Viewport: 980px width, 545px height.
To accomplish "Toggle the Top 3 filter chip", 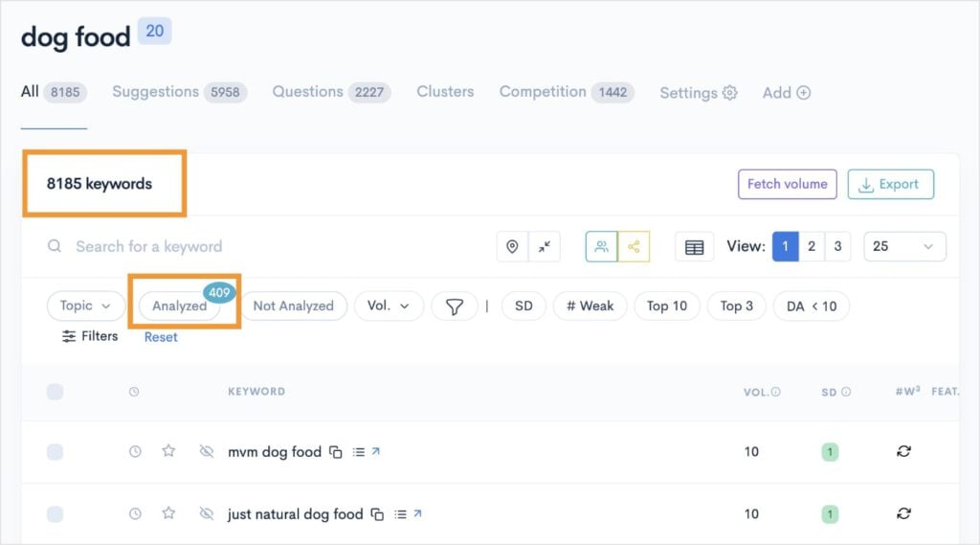I will [736, 306].
